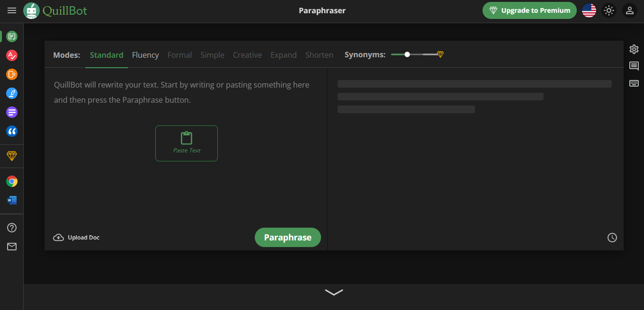Switch to Fluency mode
Image resolution: width=644 pixels, height=310 pixels.
pos(145,55)
